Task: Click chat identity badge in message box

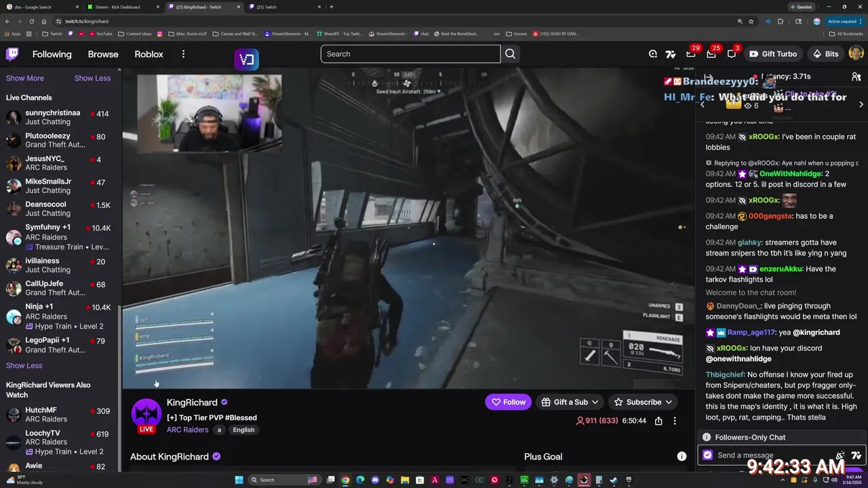Action: [x=708, y=455]
